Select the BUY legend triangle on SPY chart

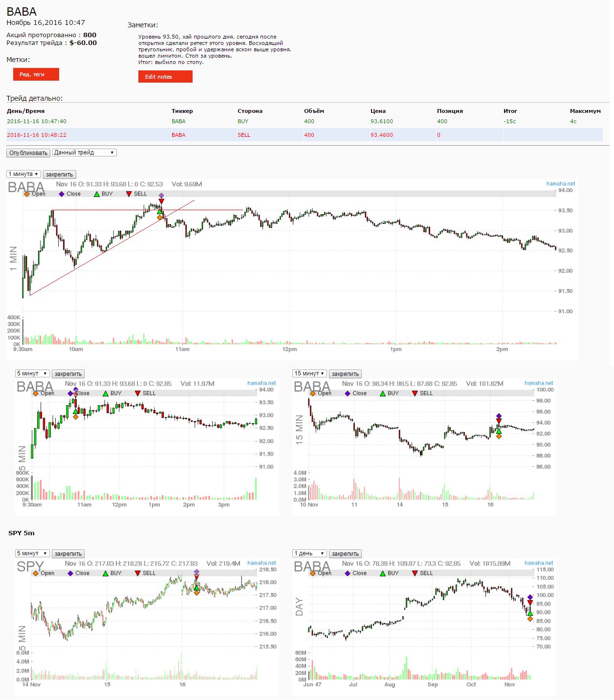click(106, 573)
